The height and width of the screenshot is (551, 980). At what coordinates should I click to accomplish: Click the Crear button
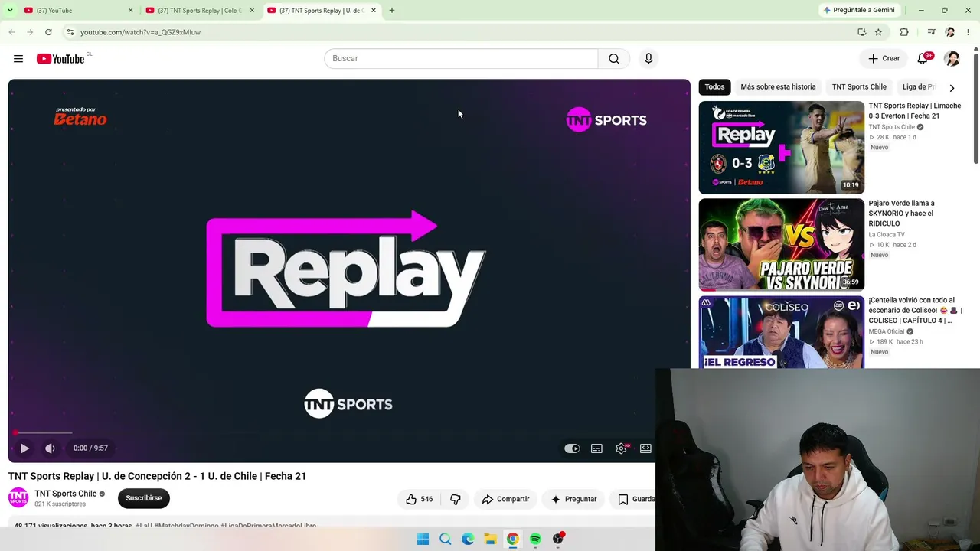coord(884,59)
